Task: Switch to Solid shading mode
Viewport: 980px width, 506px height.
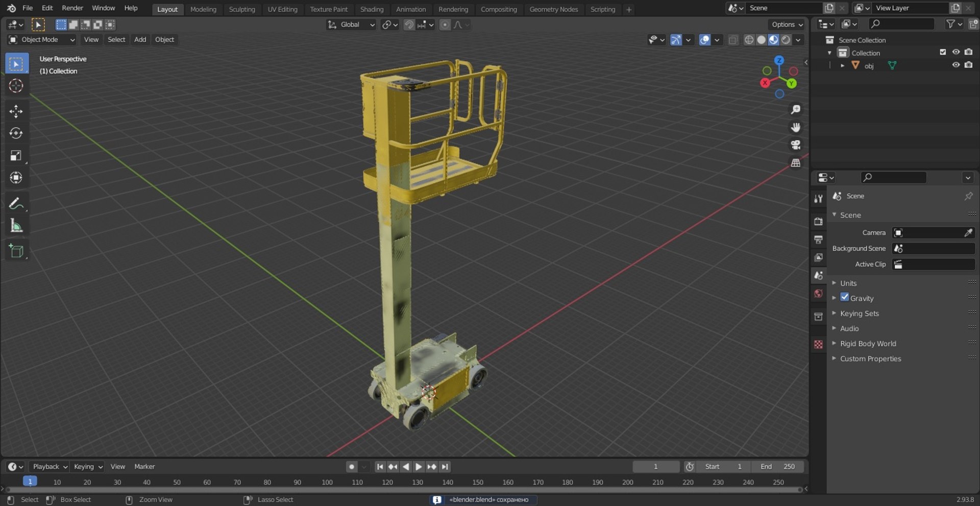Action: (x=761, y=40)
